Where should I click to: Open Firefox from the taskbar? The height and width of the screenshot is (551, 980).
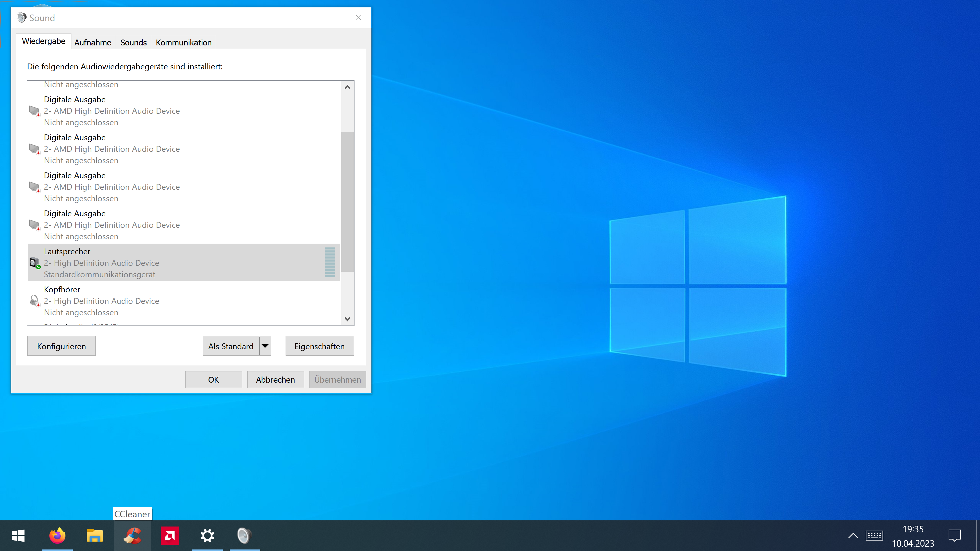(57, 536)
